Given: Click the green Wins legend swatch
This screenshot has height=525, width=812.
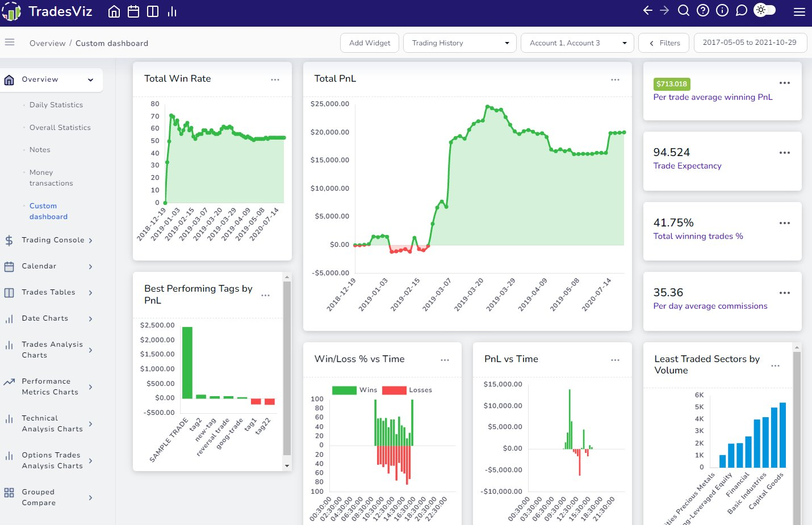Looking at the screenshot, I should click(x=344, y=390).
